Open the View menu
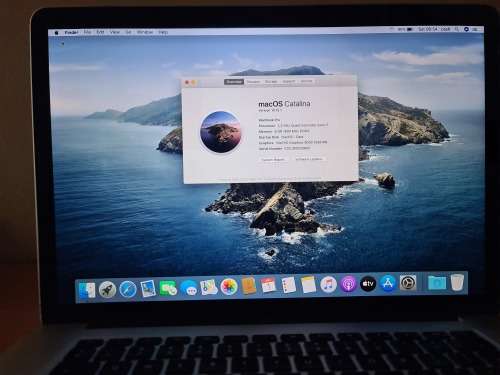Viewport: 500px width, 375px height. click(115, 32)
